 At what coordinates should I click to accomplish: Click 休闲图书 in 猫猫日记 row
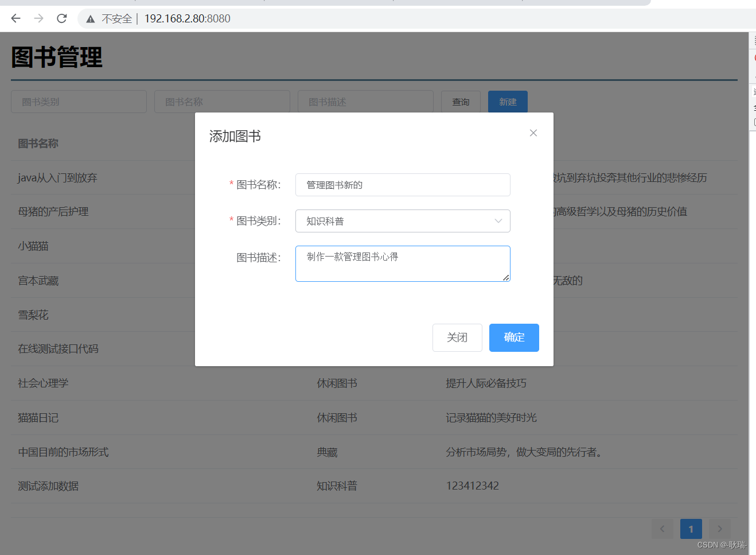(x=337, y=418)
